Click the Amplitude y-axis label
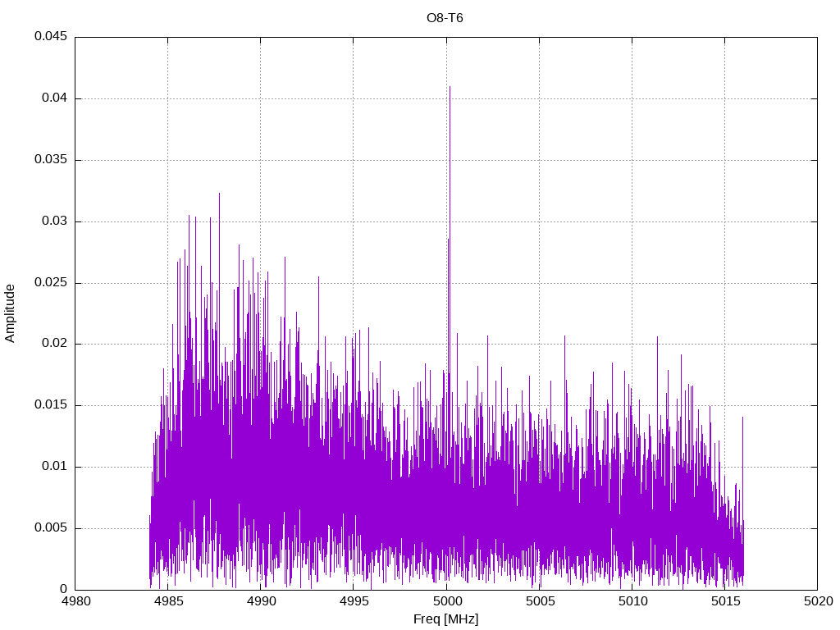Screen dimensions: 840x630 point(11,313)
